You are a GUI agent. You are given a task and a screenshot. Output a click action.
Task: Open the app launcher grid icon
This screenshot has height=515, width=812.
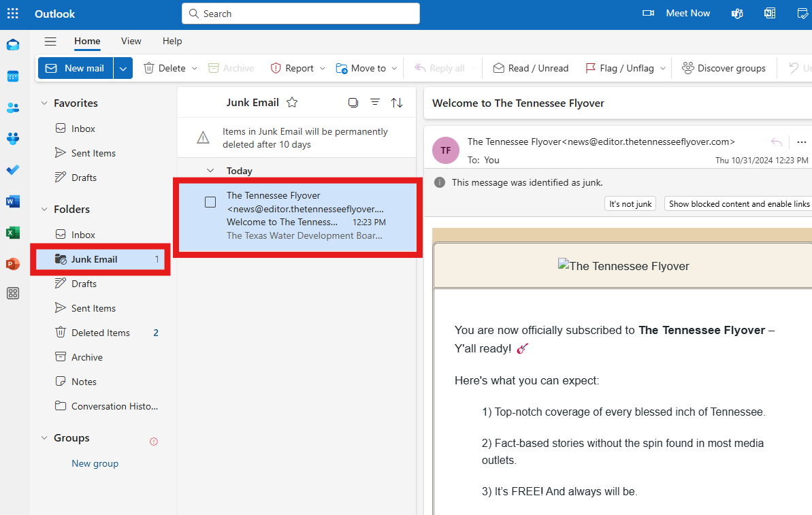click(x=12, y=14)
